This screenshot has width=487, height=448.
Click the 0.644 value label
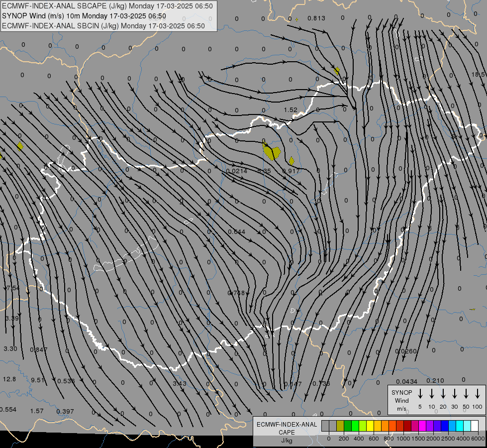237,232
